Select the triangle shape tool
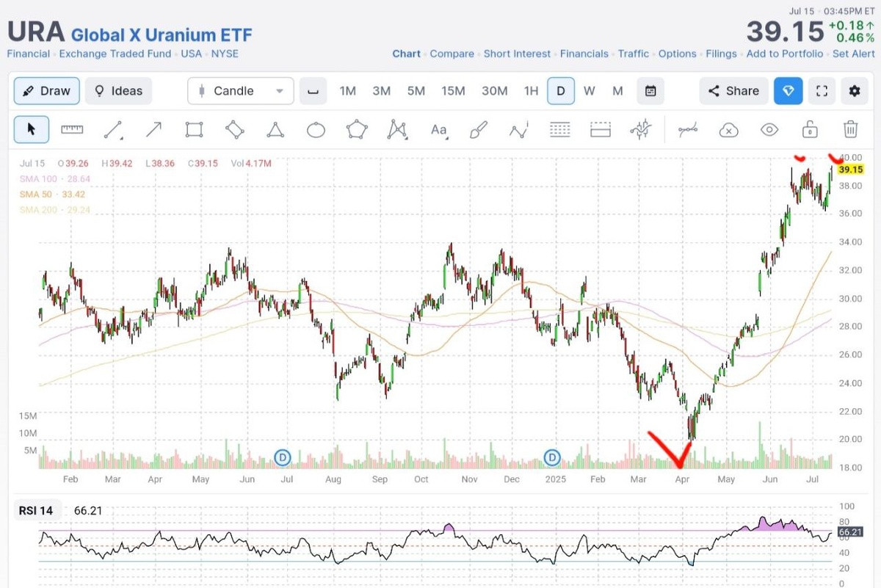Screen dimensions: 881x588 coord(275,130)
